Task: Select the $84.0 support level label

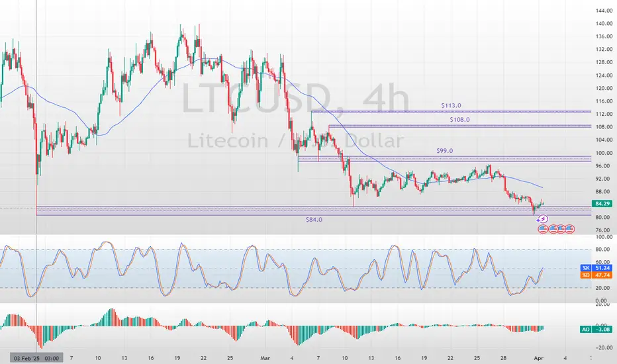Action: pyautogui.click(x=314, y=220)
